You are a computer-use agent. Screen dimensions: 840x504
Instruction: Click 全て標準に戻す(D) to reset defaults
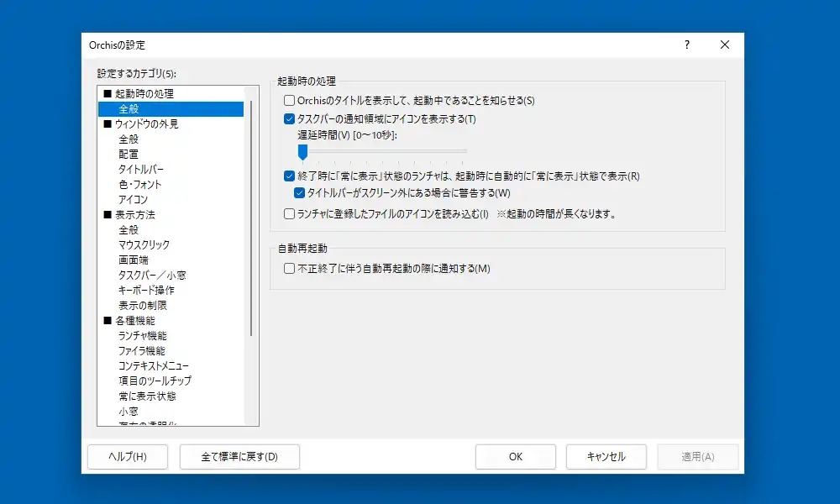(x=239, y=457)
